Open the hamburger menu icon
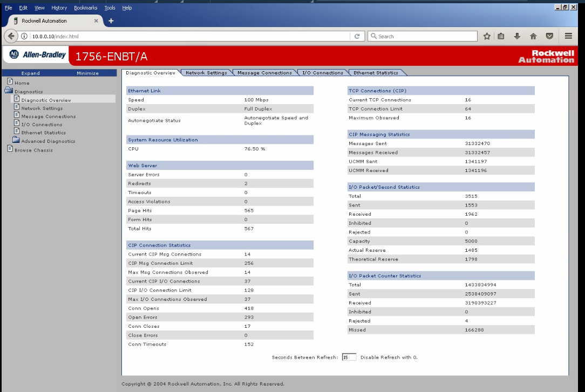Screen dimensions: 585x392 568,36
